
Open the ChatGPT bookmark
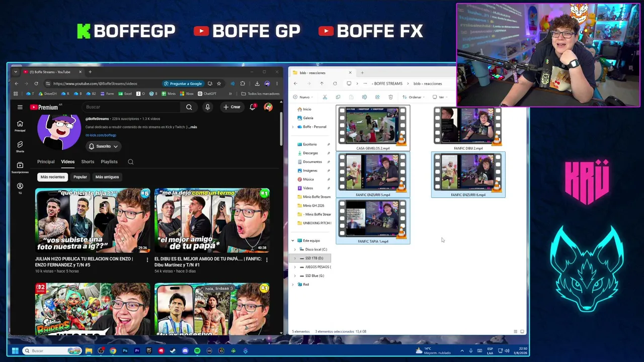[207, 94]
